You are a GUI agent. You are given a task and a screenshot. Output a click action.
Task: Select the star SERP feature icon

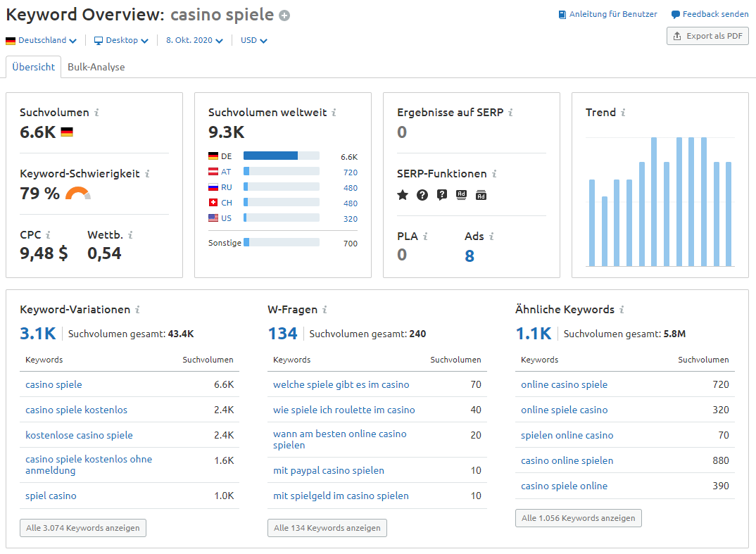pos(403,195)
